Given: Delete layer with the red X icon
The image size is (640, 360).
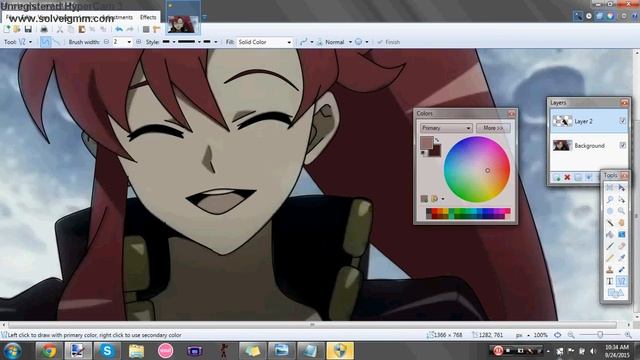Looking at the screenshot, I should pos(567,178).
